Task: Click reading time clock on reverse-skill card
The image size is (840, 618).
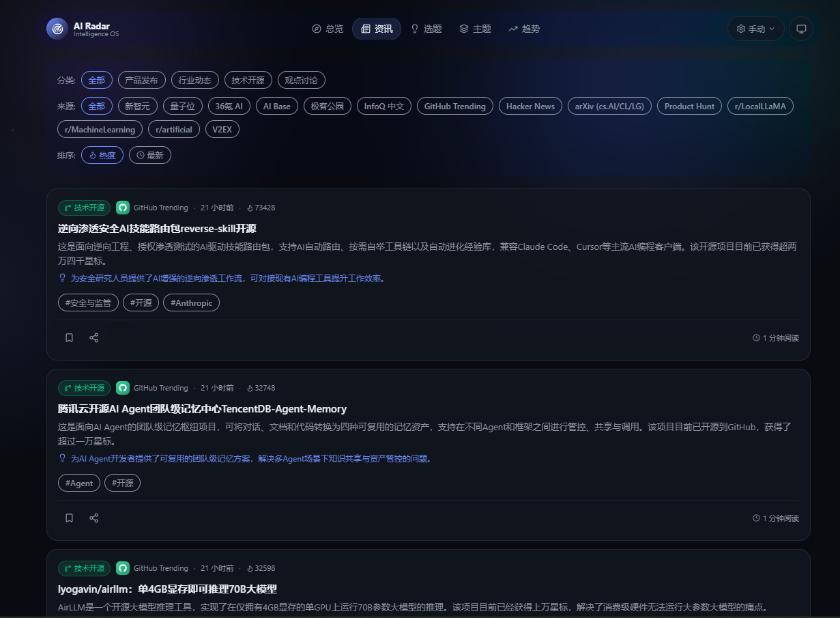Action: click(x=756, y=338)
